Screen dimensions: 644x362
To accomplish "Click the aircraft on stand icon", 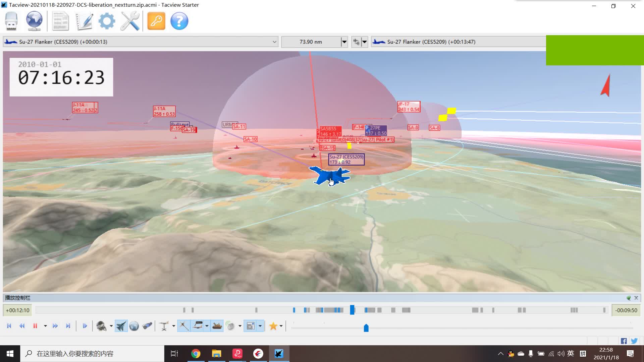I will coord(164,326).
